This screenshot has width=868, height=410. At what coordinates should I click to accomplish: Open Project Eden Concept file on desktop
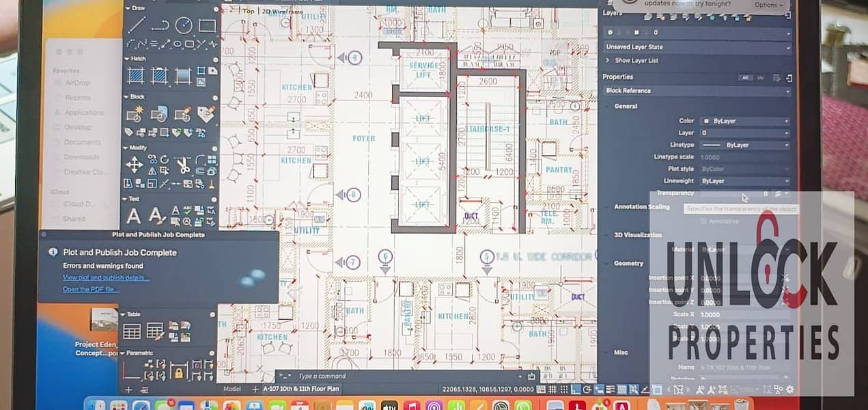coord(97,331)
